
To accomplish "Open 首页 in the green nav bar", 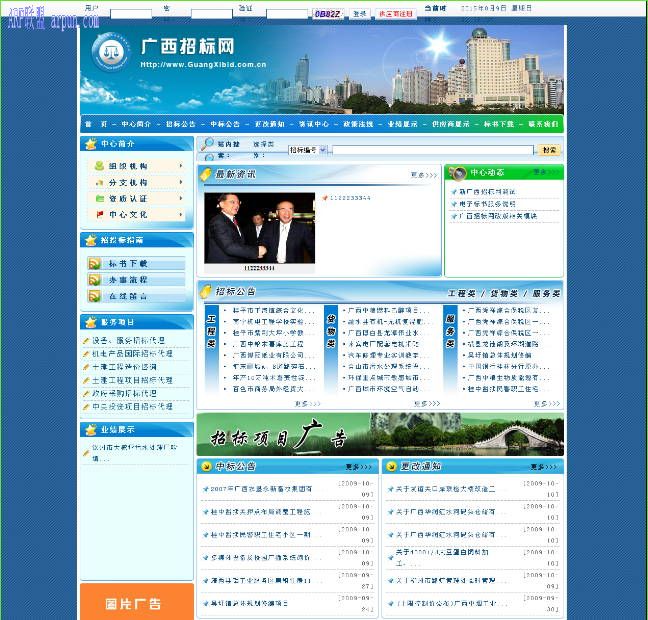I will [x=96, y=124].
